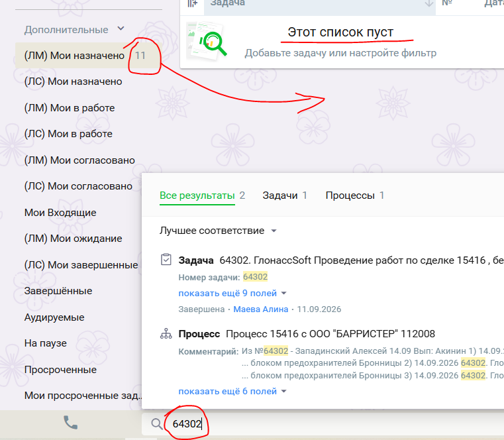The height and width of the screenshot is (440, 504).
Task: Click the sort arrow in Задача column
Action: 428,3
